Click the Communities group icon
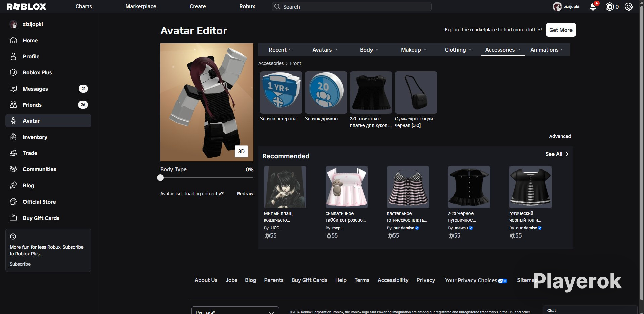 13,169
